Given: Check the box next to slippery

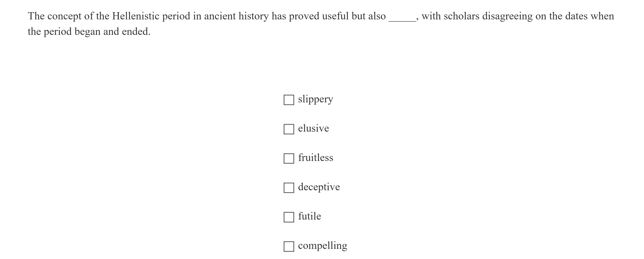Looking at the screenshot, I should click(289, 100).
